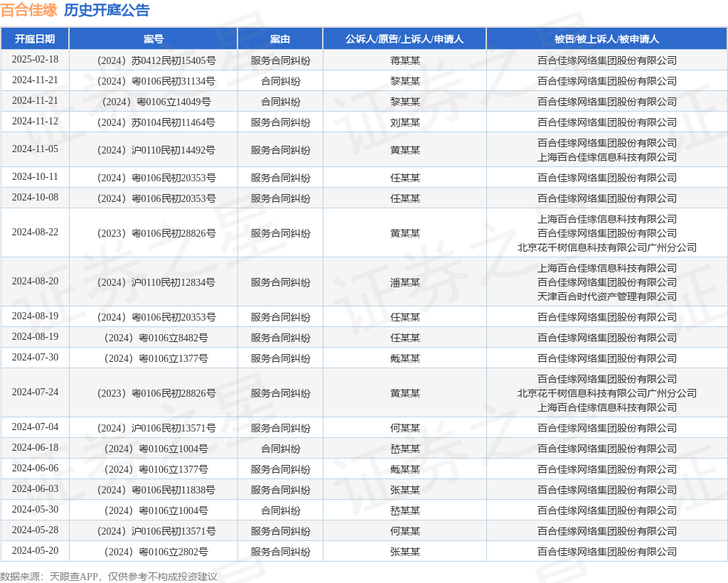
Task: Click the date cell 2024-10-11
Action: tap(35, 177)
